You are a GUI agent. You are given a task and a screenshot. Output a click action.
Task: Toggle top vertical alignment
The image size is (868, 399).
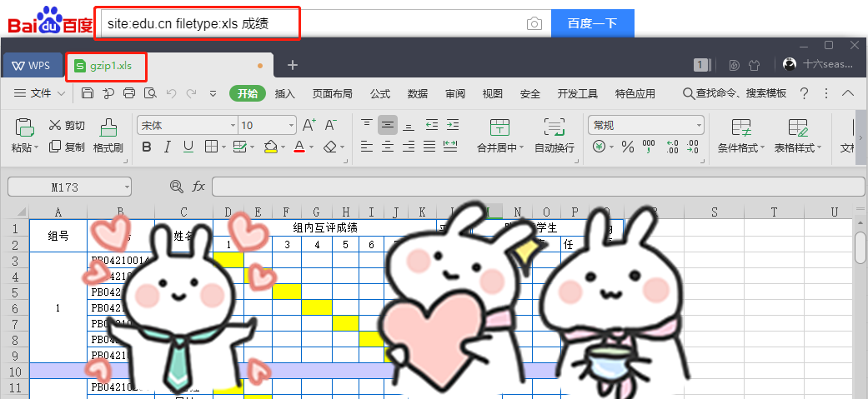(x=367, y=124)
